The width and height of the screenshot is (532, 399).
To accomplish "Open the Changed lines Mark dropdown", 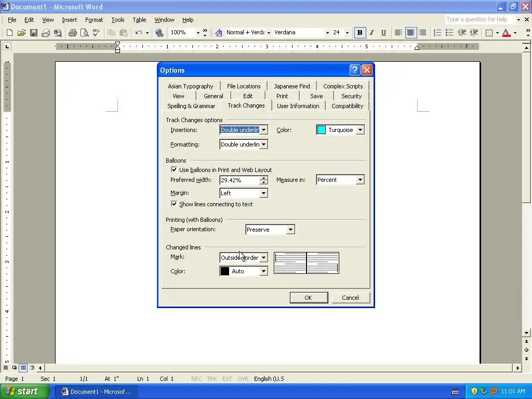I will [x=263, y=258].
